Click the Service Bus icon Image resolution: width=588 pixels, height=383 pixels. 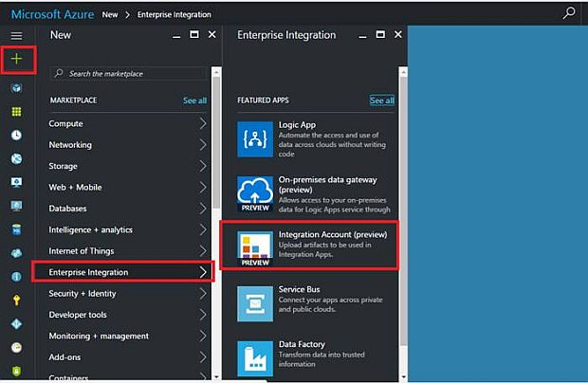pos(255,303)
